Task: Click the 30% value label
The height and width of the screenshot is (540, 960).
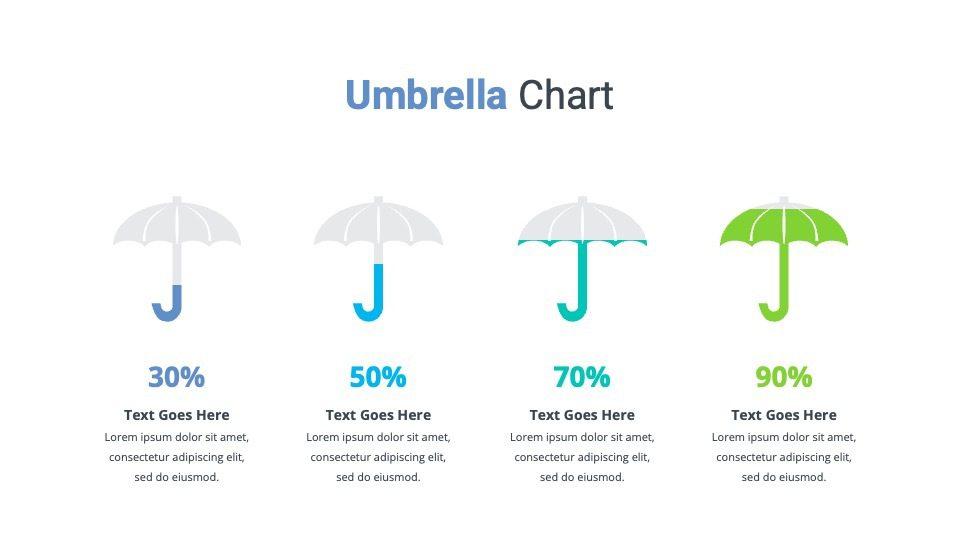Action: (176, 377)
